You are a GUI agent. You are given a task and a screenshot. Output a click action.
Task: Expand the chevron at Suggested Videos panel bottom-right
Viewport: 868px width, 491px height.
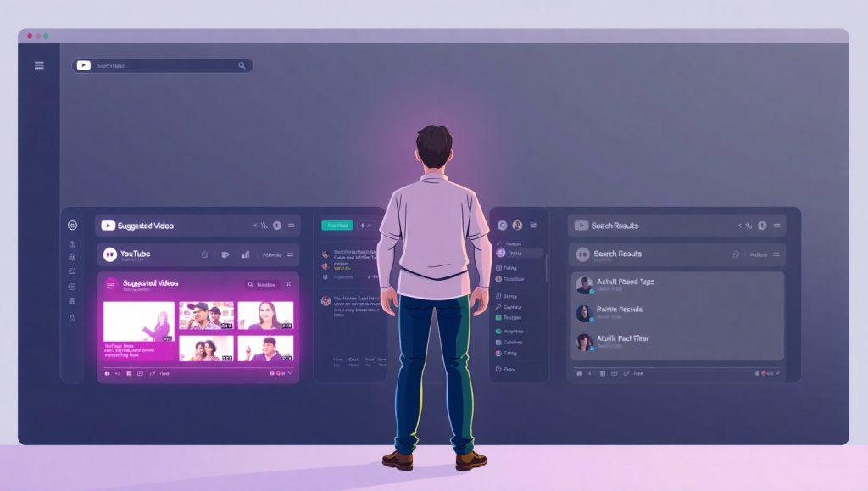click(291, 373)
